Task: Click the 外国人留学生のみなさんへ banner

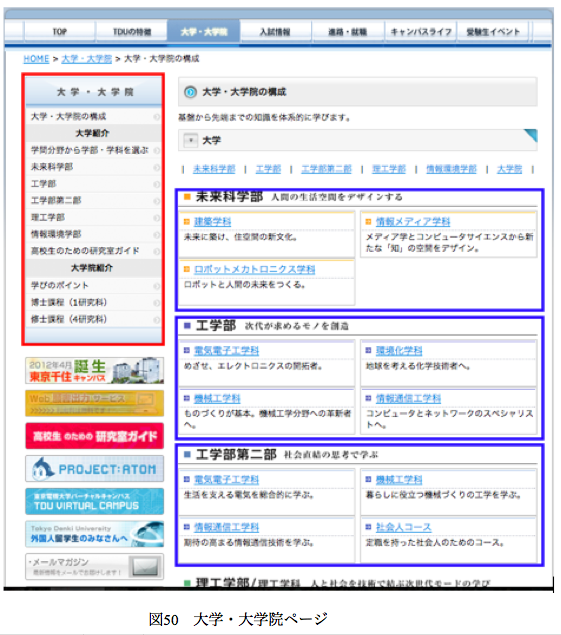Action: click(94, 534)
